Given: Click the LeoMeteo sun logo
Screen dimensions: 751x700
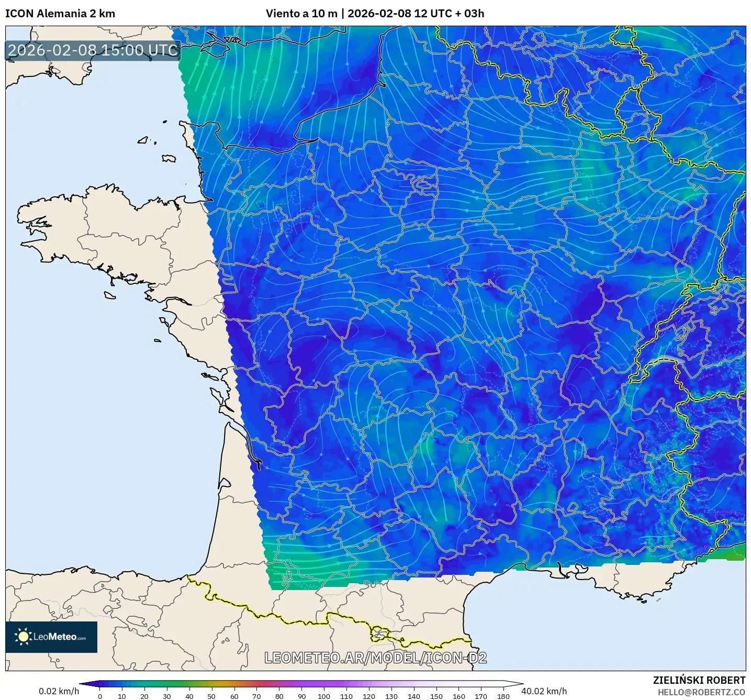Looking at the screenshot, I should pos(24,636).
